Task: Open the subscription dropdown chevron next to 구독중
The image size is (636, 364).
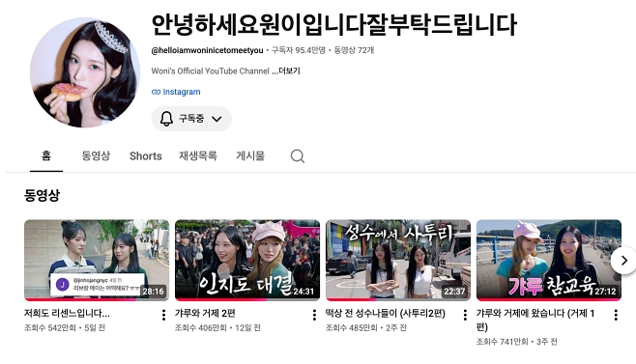Action: point(217,119)
